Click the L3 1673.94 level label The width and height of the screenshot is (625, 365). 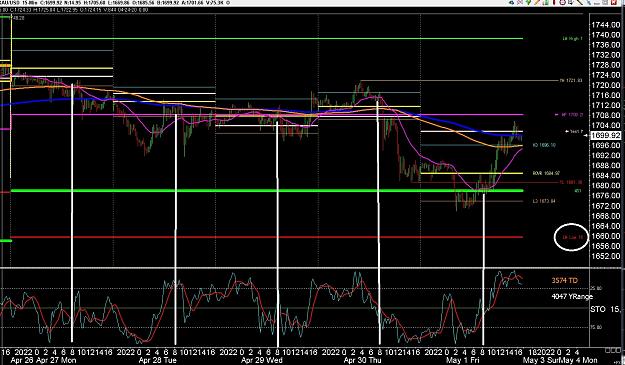(544, 201)
